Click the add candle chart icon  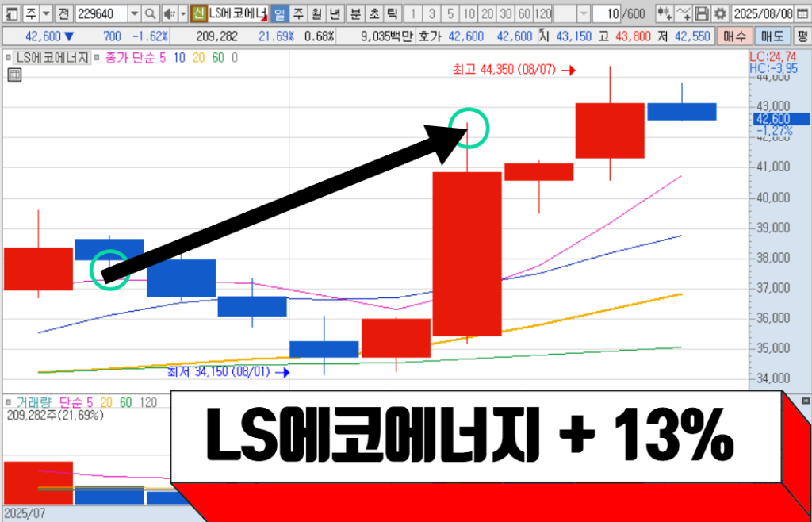point(665,13)
